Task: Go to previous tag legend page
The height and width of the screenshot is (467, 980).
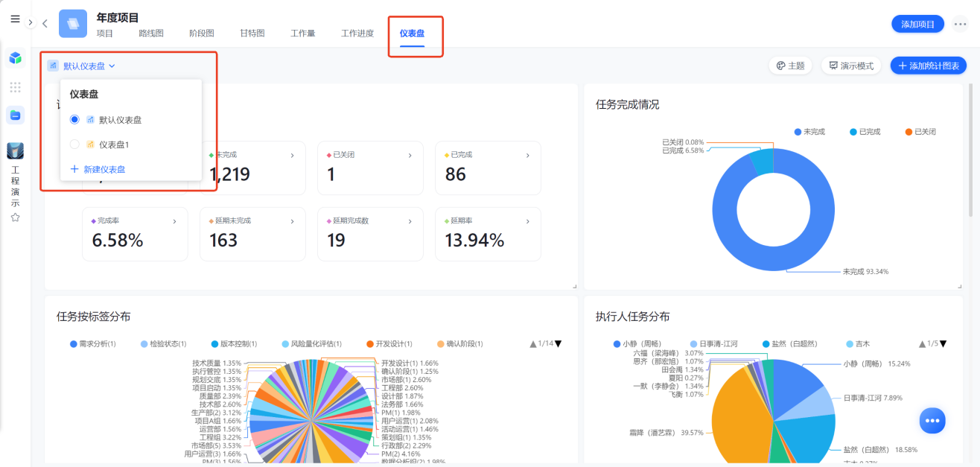Action: 533,344
